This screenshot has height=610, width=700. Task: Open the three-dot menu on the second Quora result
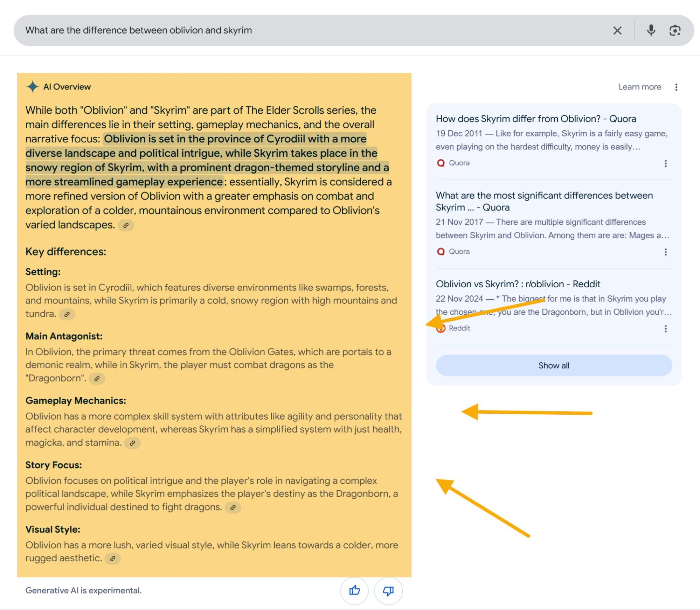coord(665,252)
